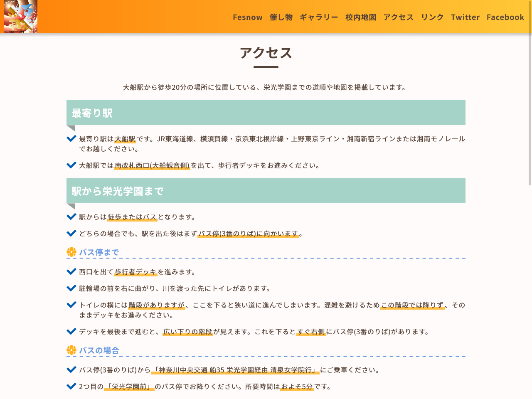Expand the chevron beside バス停(3番のりば)に向かいます line
Image resolution: width=532 pixels, height=399 pixels.
(71, 233)
